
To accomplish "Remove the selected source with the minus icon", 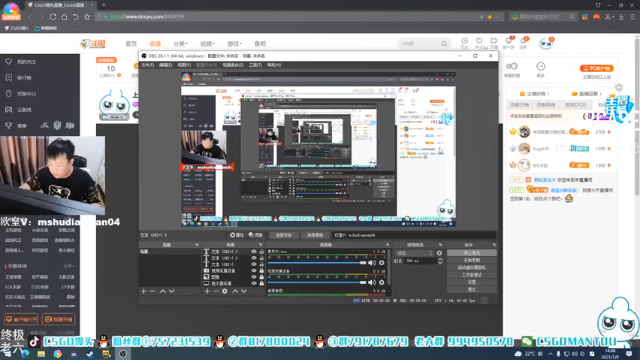I will tap(216, 291).
